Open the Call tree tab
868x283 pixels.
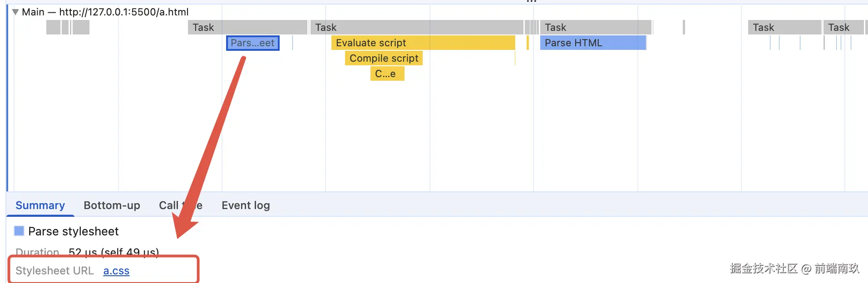click(x=180, y=205)
